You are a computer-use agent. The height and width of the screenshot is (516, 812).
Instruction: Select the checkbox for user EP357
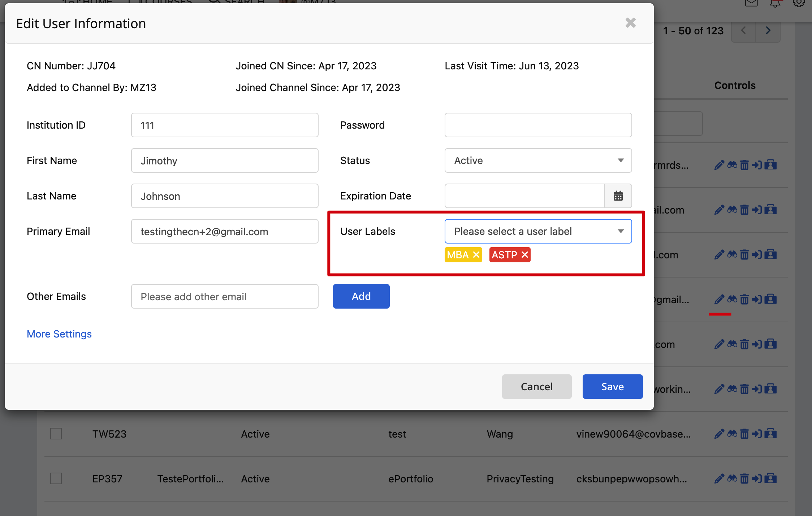click(x=56, y=478)
